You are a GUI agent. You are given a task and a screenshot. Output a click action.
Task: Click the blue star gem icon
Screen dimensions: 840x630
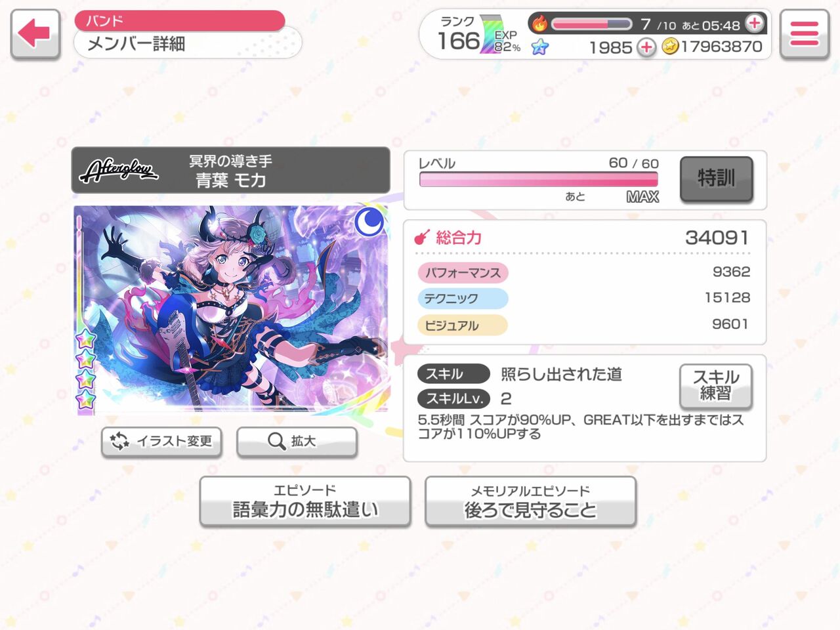(x=539, y=47)
